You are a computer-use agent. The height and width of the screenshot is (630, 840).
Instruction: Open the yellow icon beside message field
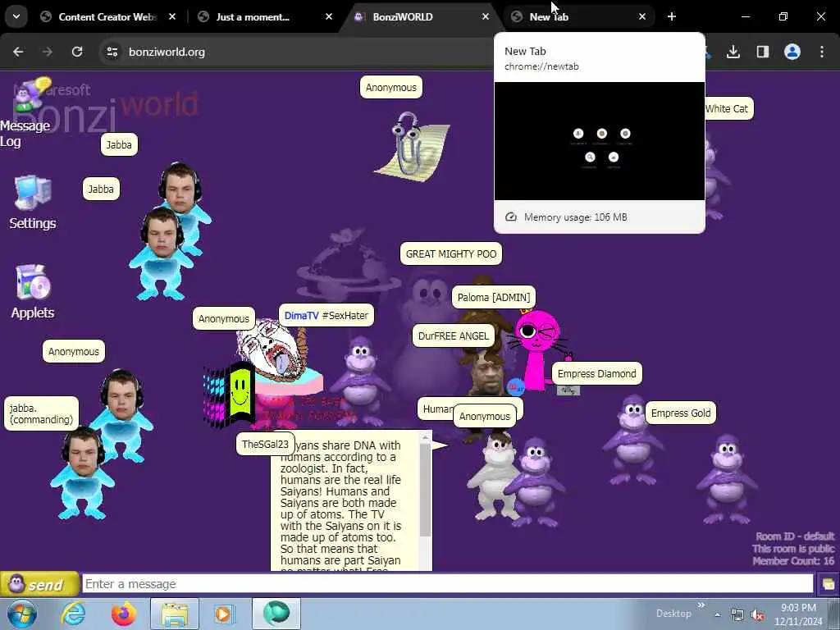(829, 584)
